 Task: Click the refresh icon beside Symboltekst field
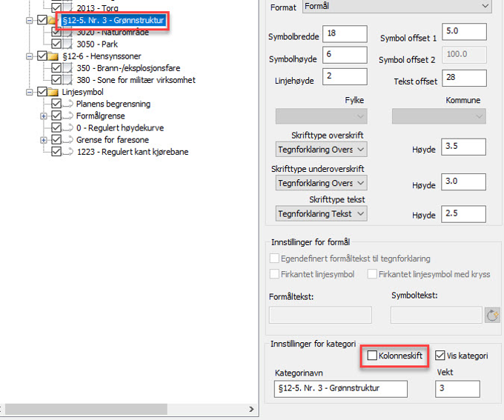[x=492, y=315]
